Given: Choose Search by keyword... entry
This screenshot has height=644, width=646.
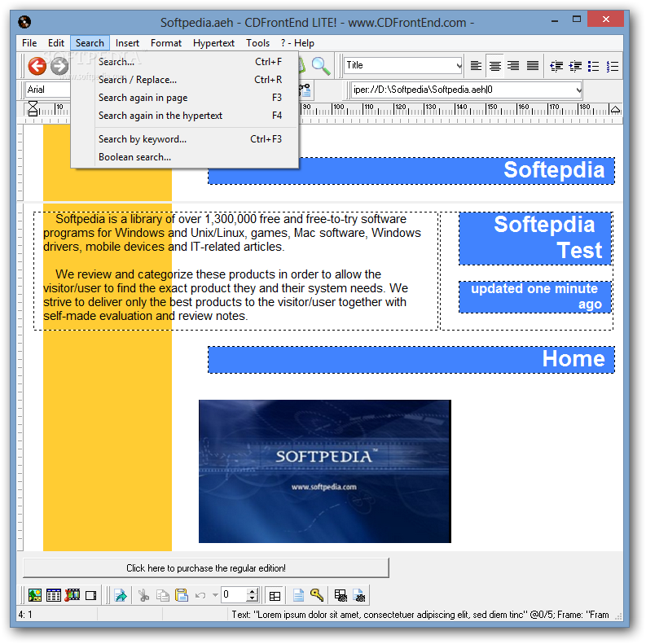Looking at the screenshot, I should 185,139.
